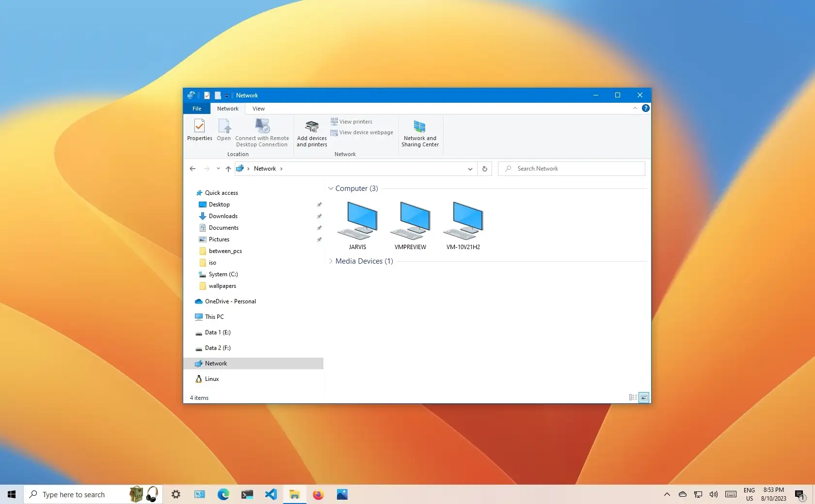Minimize the ribbon with the chevron
This screenshot has width=815, height=504.
635,108
